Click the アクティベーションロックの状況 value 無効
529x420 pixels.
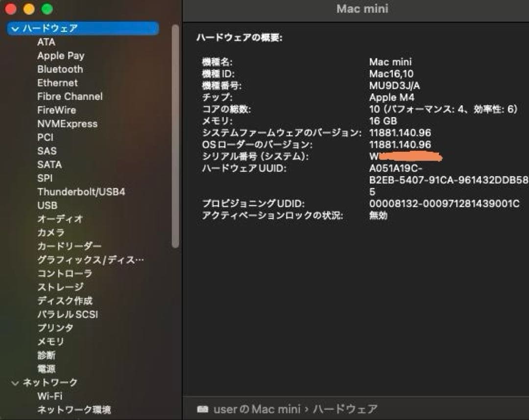378,215
